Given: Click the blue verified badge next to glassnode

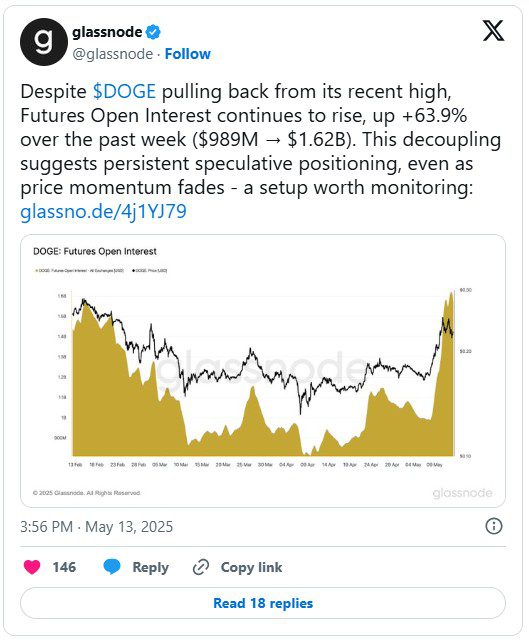Looking at the screenshot, I should (x=153, y=32).
